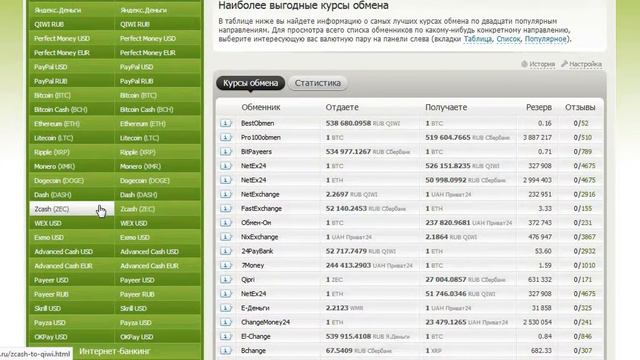
Task: Open info icon for Bchange row
Action: point(226,351)
